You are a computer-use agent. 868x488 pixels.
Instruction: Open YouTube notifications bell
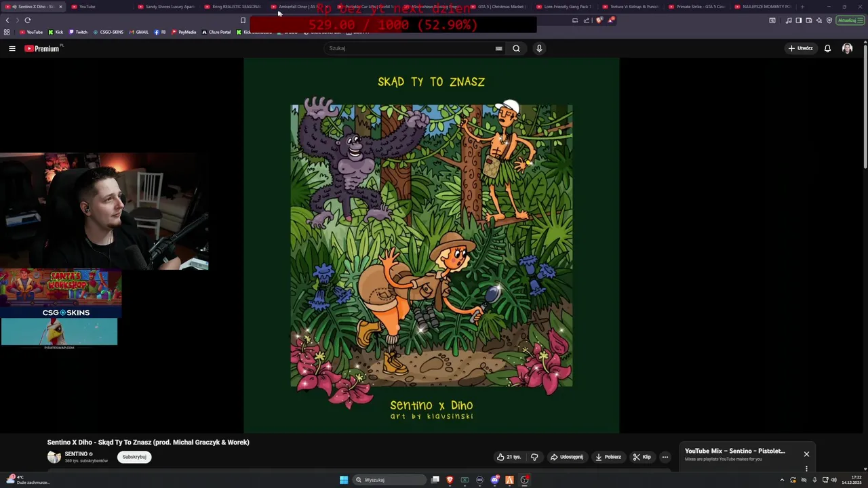click(827, 48)
